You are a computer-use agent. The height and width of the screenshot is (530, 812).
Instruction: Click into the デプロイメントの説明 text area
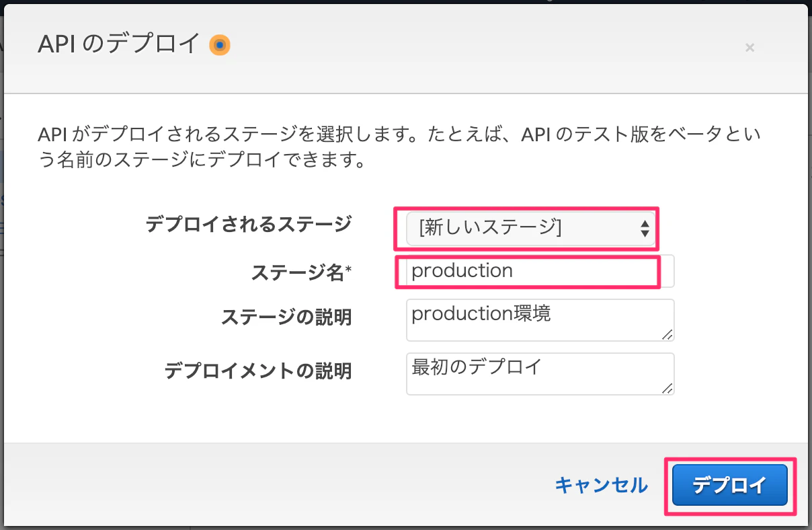[540, 373]
